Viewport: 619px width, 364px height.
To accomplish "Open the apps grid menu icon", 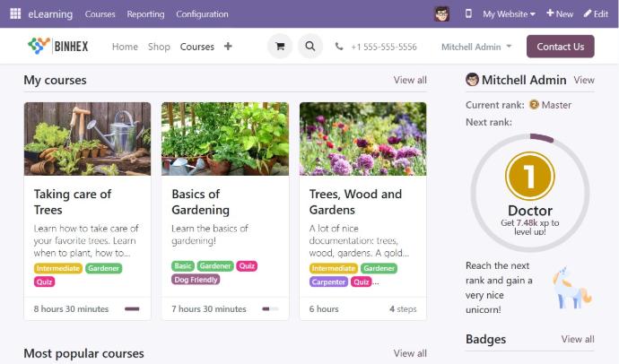I will click(x=15, y=14).
